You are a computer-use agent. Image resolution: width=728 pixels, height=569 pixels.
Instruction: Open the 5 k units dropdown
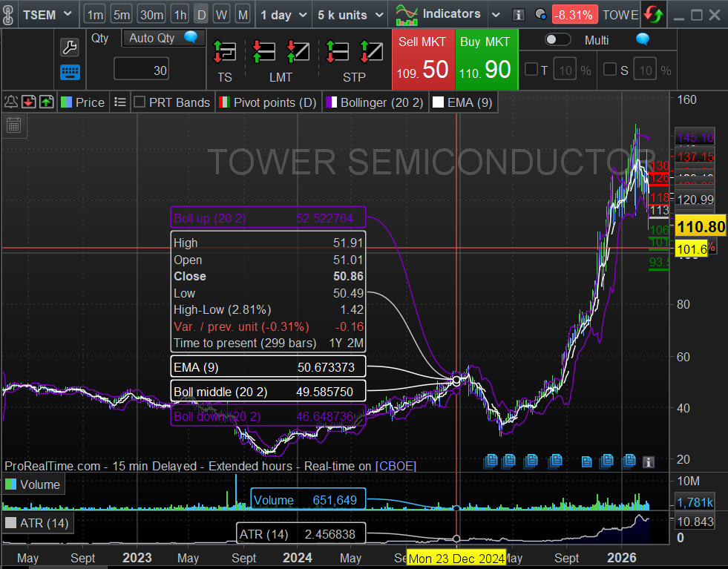(x=349, y=15)
